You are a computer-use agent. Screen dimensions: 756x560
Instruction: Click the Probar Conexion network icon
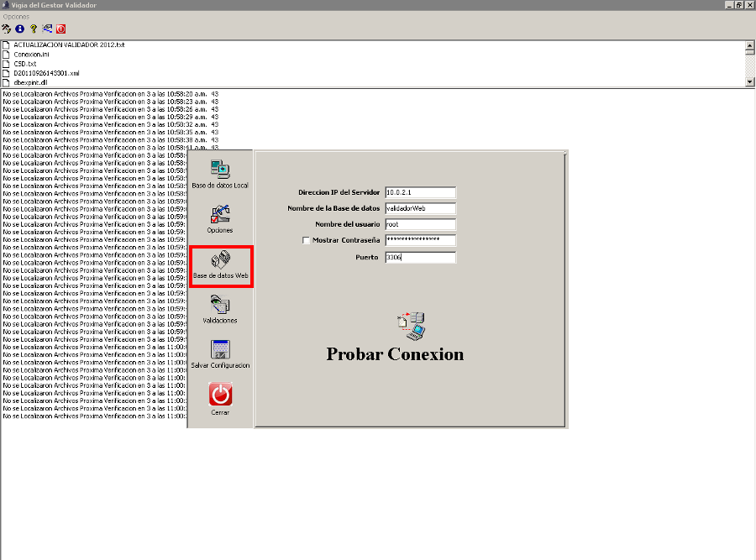(412, 325)
